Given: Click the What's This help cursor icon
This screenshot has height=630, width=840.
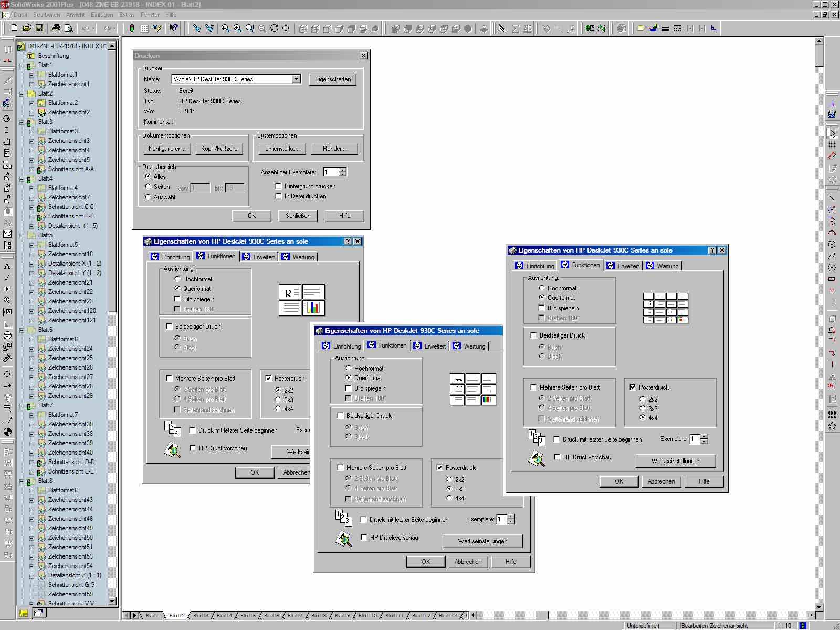Looking at the screenshot, I should (x=174, y=28).
